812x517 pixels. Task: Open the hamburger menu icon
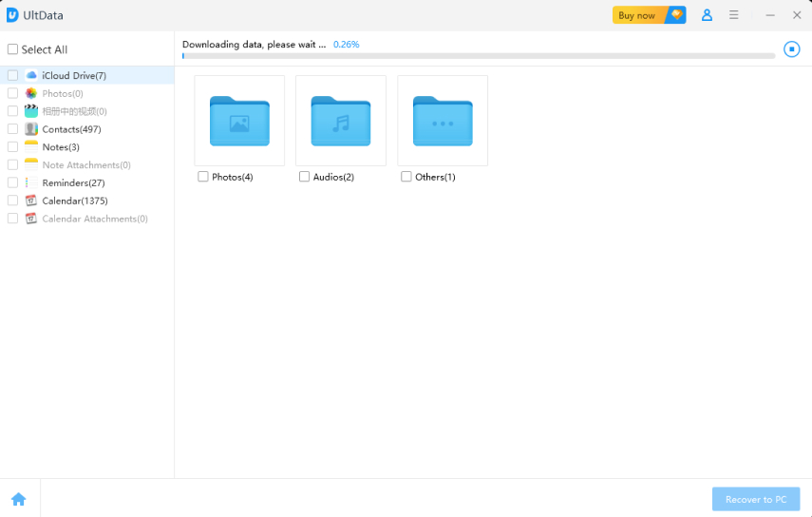point(733,15)
